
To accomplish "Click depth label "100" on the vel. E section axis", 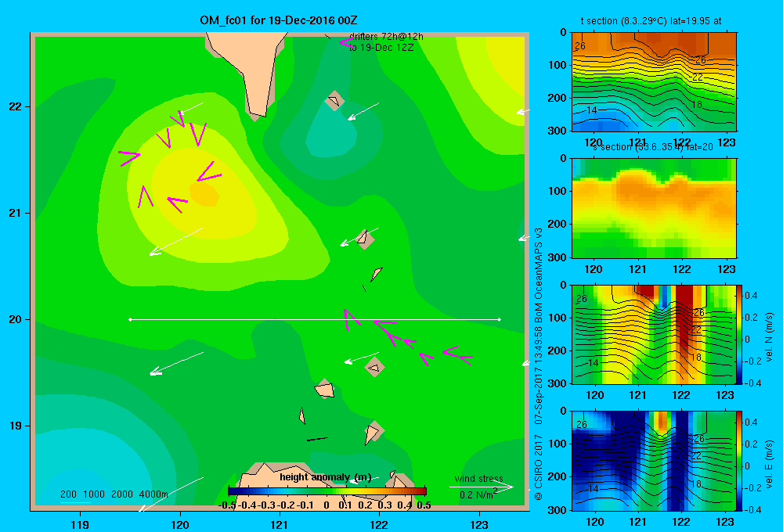I will (558, 444).
